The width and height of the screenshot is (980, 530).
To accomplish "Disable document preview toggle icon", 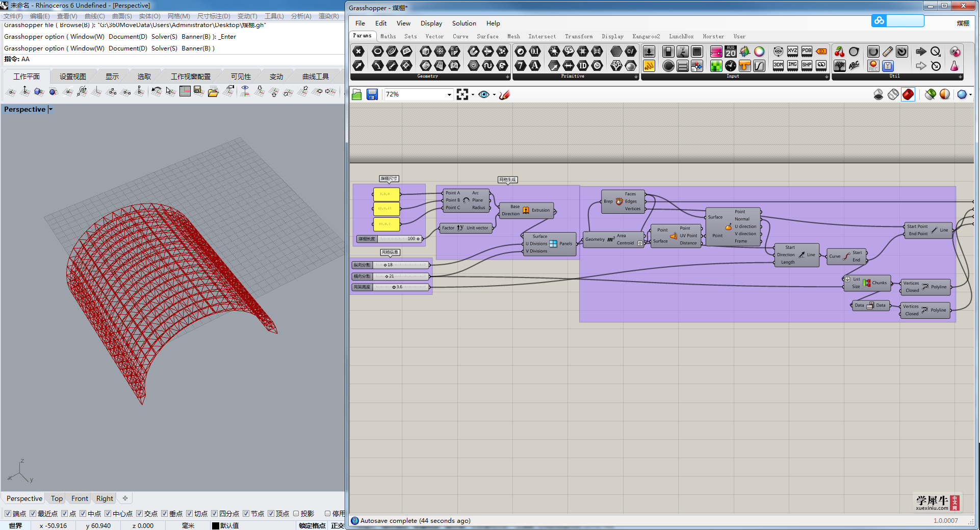I will tap(879, 94).
